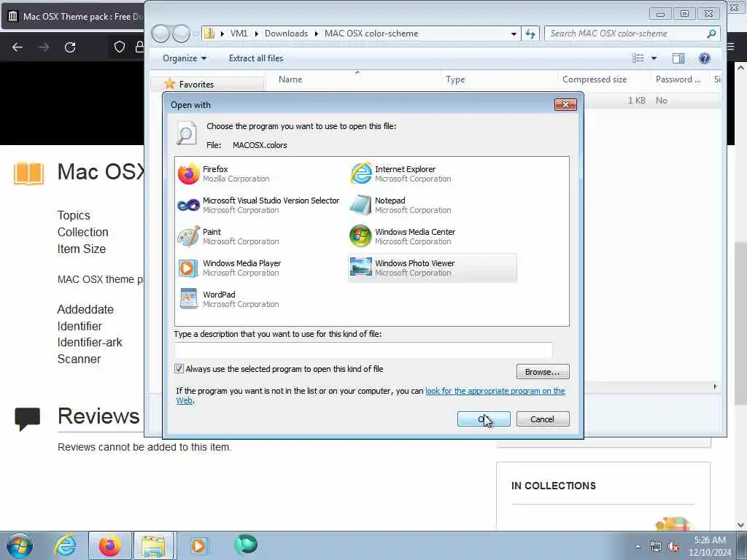Screen dimensions: 747x560
Task: Click VM1 in the address breadcrumb
Action: point(239,34)
